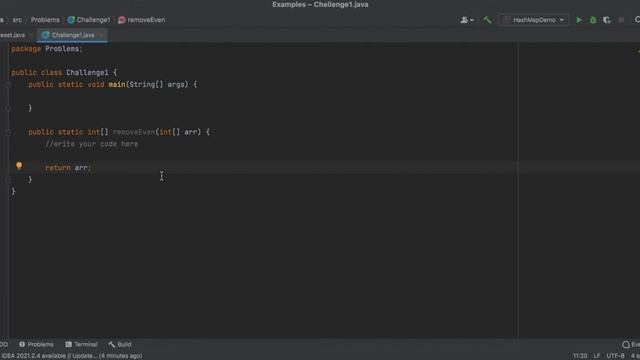This screenshot has width=640, height=360.
Task: Open the Terminal tool window
Action: point(81,344)
